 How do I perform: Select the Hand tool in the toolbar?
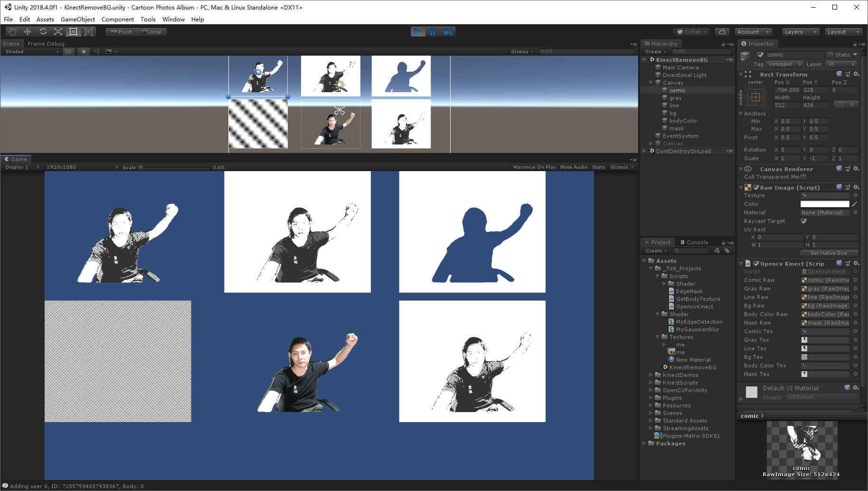click(x=12, y=31)
